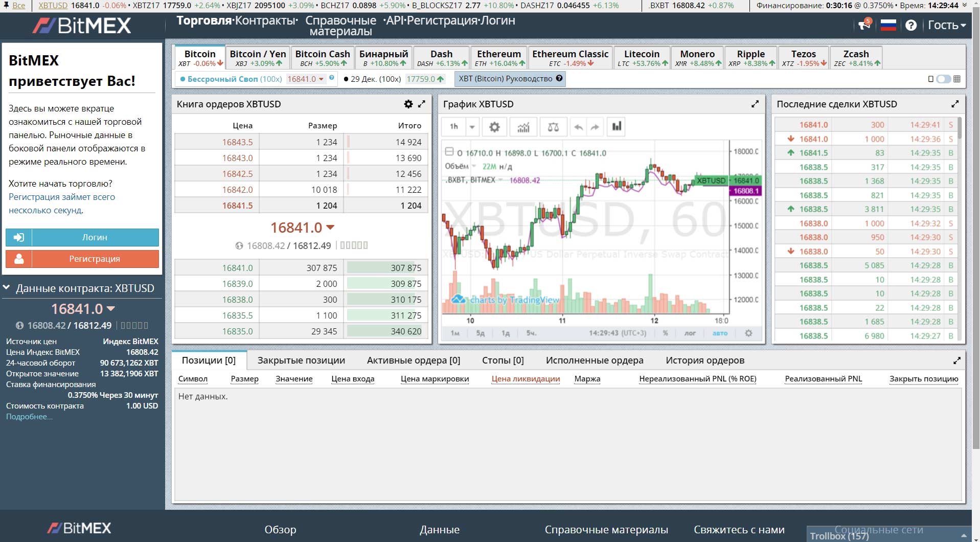
Task: Click the chart redo arrow
Action: pyautogui.click(x=595, y=127)
